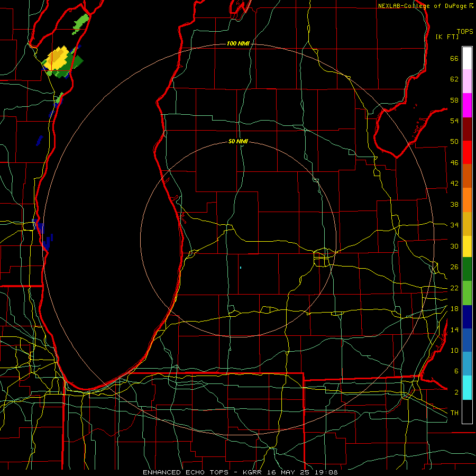Click the medium blue legend swatch
Screen dimensions: 476x476
pyautogui.click(x=467, y=340)
